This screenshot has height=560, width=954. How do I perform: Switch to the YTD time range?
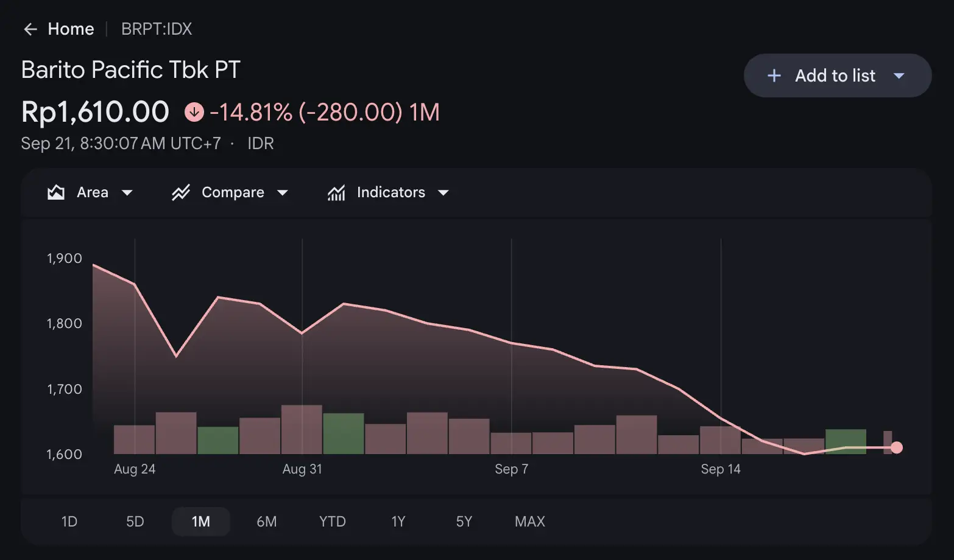pos(333,522)
